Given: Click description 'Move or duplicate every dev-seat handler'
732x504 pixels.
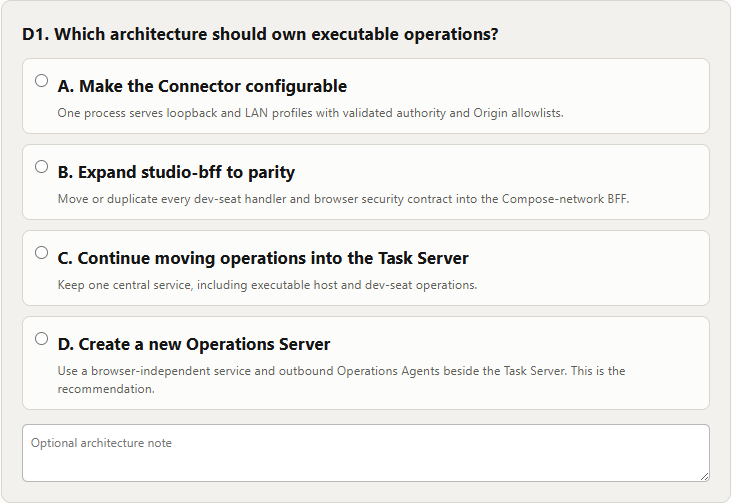Looking at the screenshot, I should pos(343,199).
